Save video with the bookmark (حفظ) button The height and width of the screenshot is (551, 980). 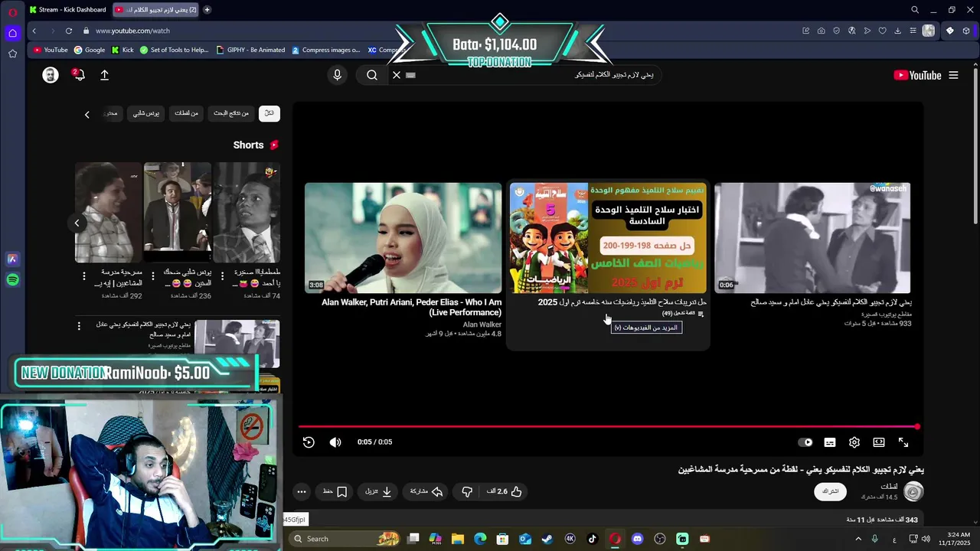click(x=335, y=491)
